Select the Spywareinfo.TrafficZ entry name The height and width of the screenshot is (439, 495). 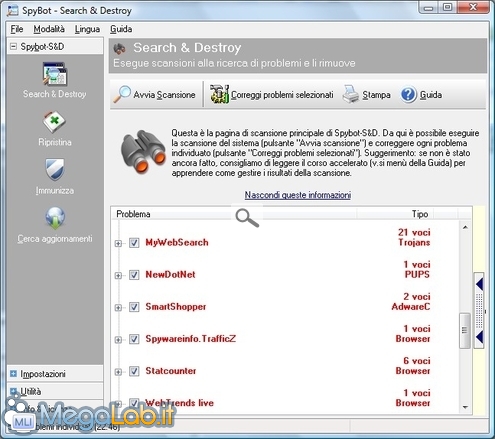190,339
